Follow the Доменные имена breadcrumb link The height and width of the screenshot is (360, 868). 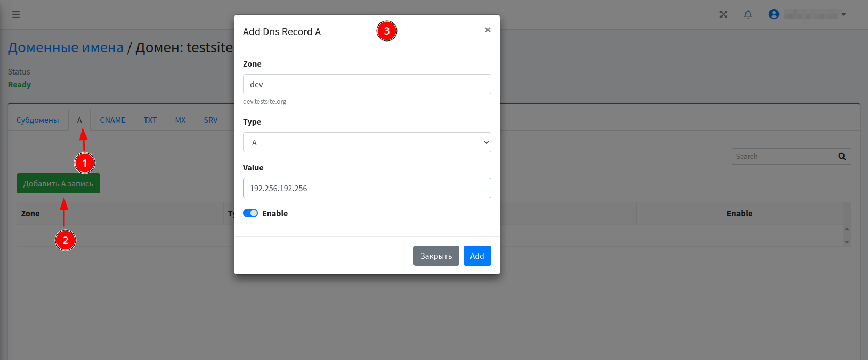click(66, 47)
